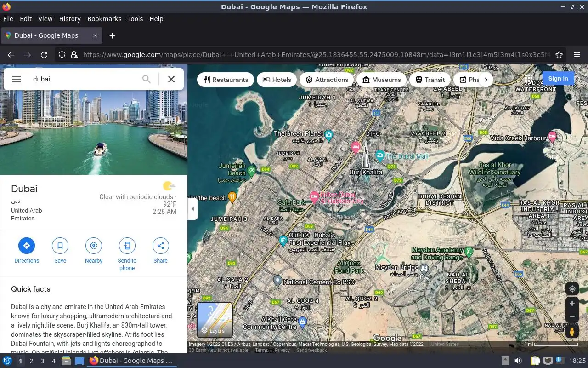Click the volume speaker tray icon
Viewport: 588px width, 368px height.
pyautogui.click(x=518, y=361)
